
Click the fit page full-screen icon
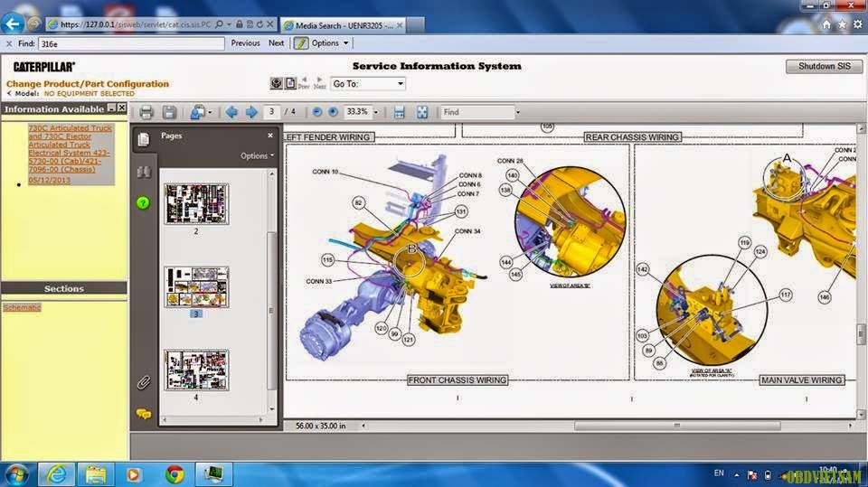pos(421,112)
